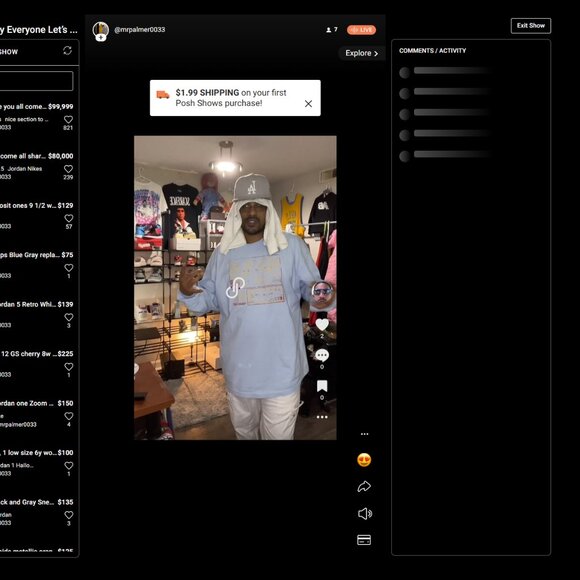This screenshot has width=580, height=580.
Task: Dismiss the $1.99 shipping banner
Action: coord(308,104)
